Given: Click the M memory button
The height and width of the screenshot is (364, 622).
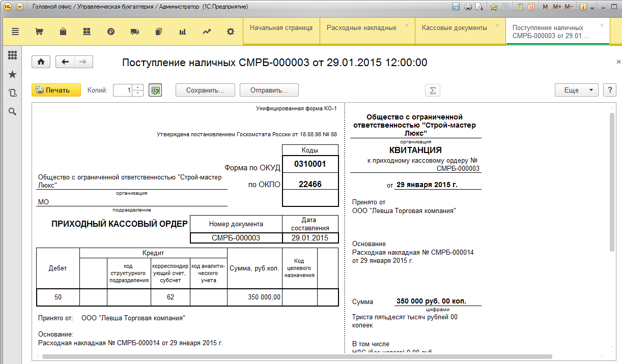Looking at the screenshot, I should [x=545, y=7].
